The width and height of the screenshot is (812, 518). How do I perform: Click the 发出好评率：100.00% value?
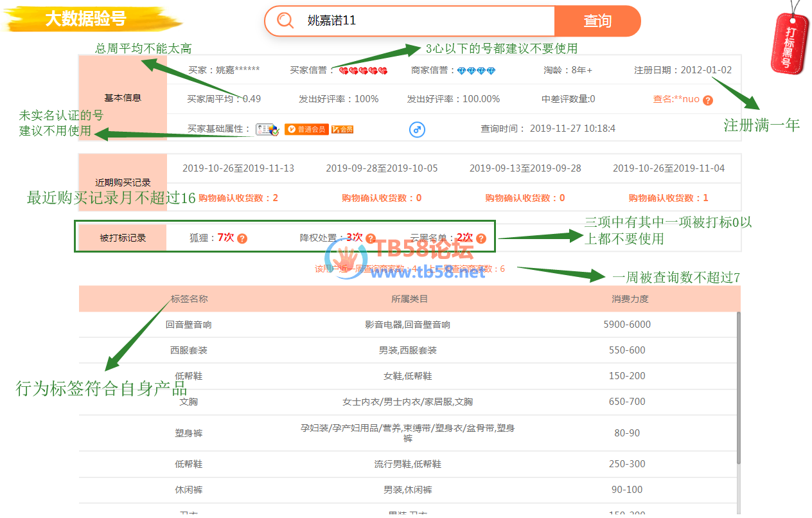[454, 99]
